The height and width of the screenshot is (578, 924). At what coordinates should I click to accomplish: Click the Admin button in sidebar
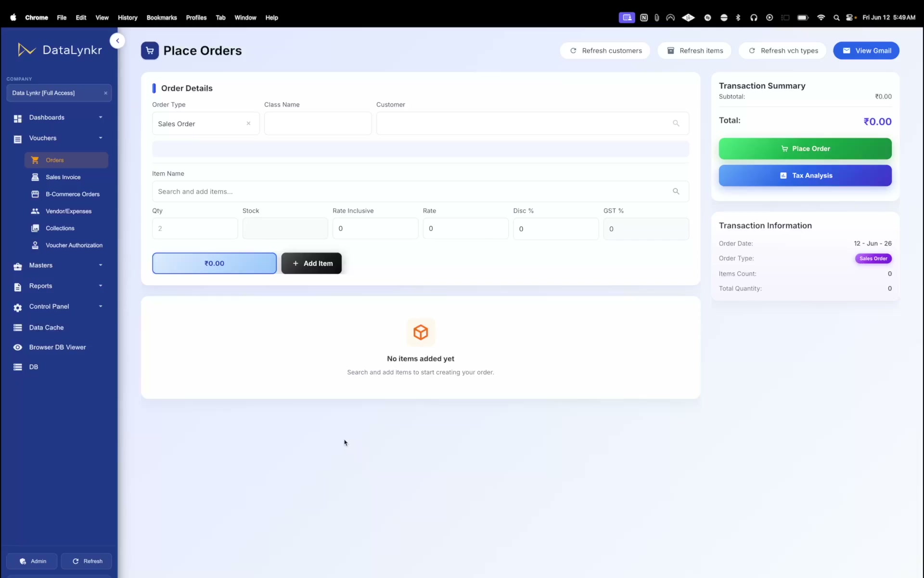point(32,561)
